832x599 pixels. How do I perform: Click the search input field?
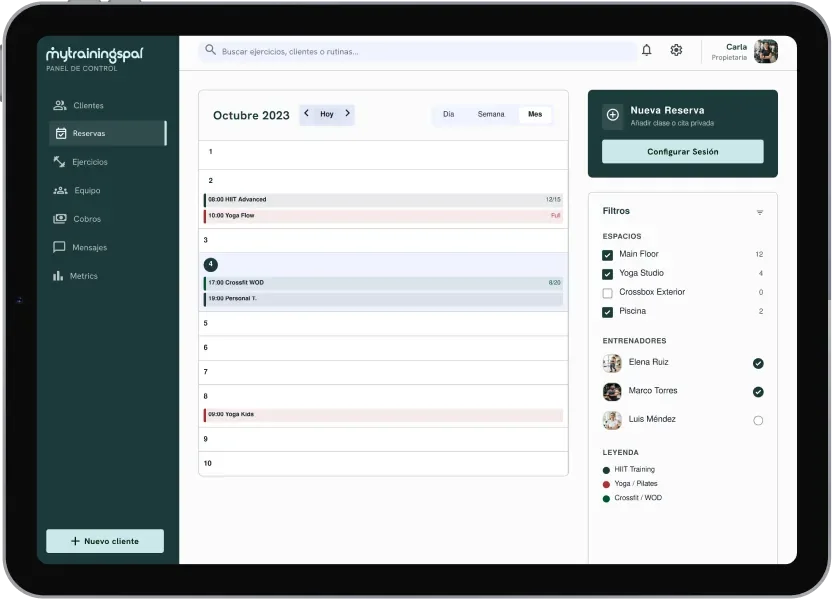[418, 51]
